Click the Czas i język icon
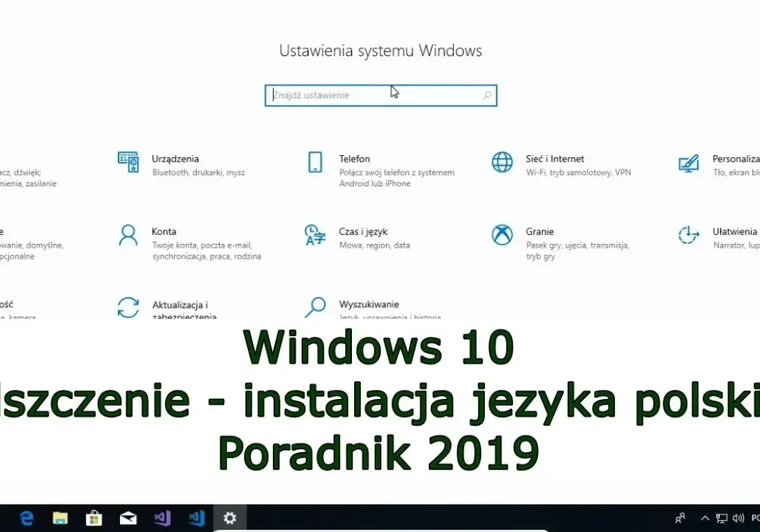Screen dimensions: 760x532 [x=315, y=235]
